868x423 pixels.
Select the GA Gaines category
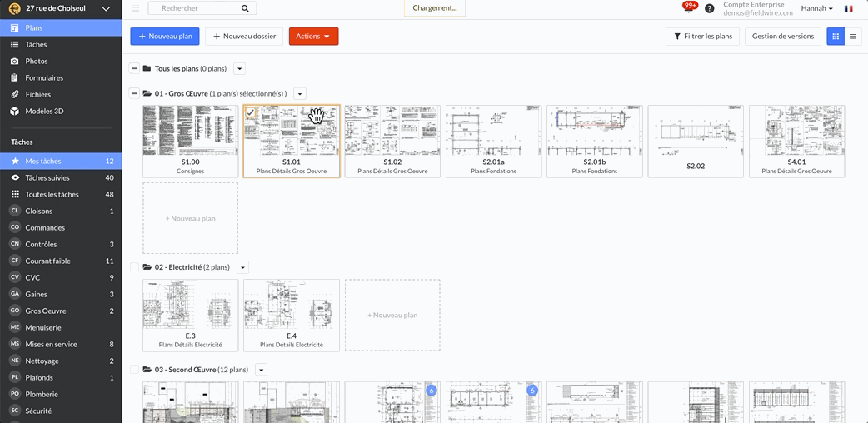61,294
